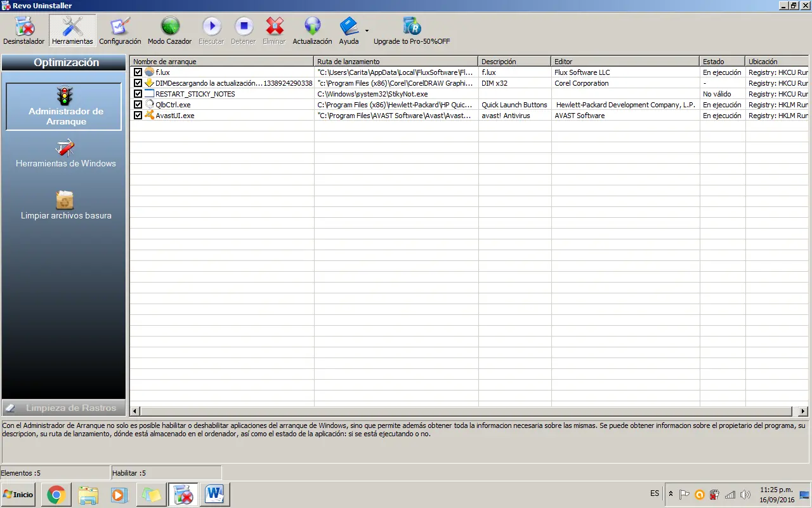Image resolution: width=812 pixels, height=508 pixels.
Task: Select Administrador de Arranque traffic light
Action: coord(63,96)
